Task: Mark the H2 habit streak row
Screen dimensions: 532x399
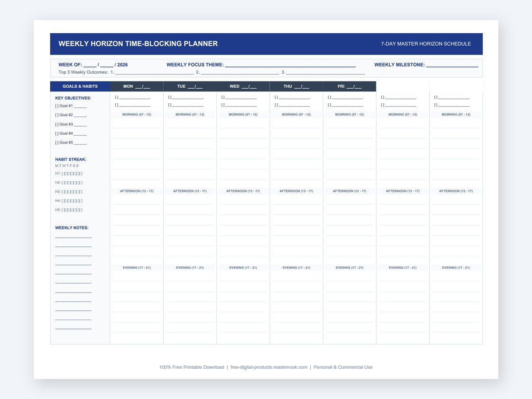Action: pyautogui.click(x=69, y=183)
